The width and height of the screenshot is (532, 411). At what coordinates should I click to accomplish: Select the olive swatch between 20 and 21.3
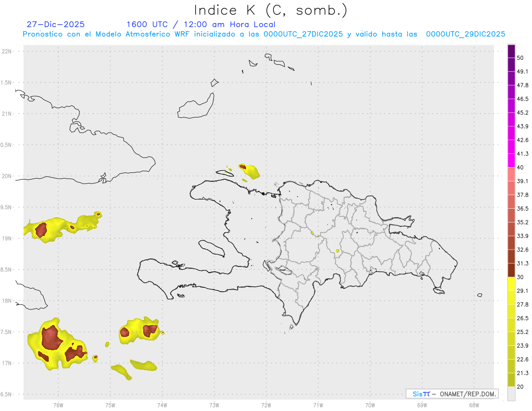click(511, 380)
